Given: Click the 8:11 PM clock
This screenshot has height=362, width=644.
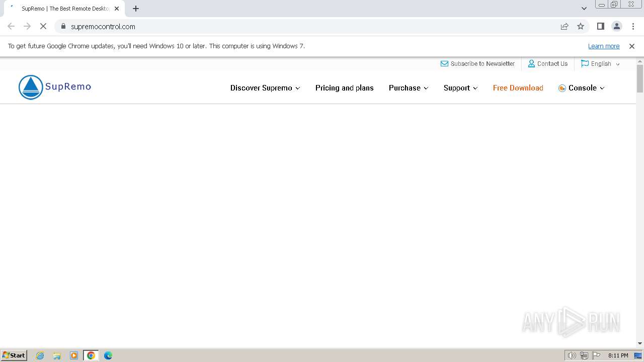Looking at the screenshot, I should (x=618, y=355).
